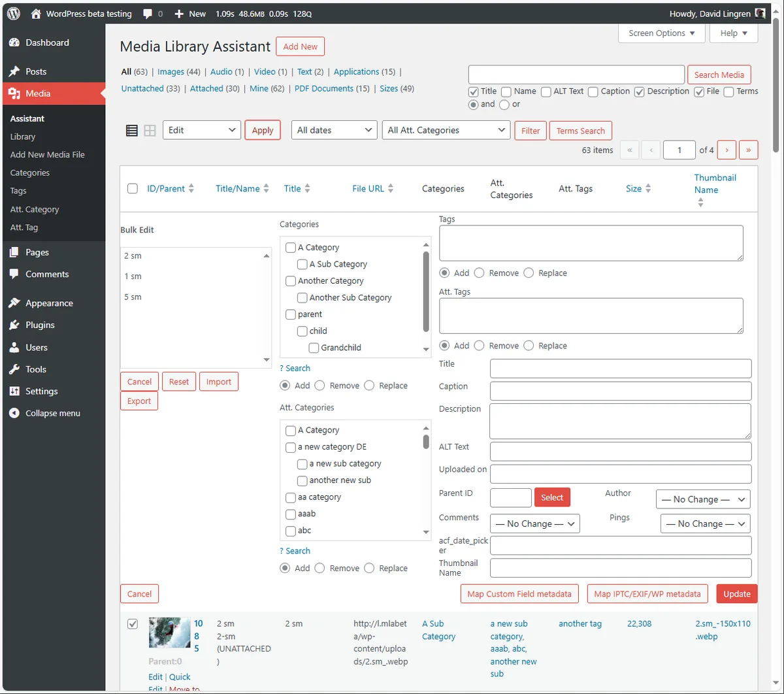
Task: Select the 'or' search radio button
Action: click(x=504, y=105)
